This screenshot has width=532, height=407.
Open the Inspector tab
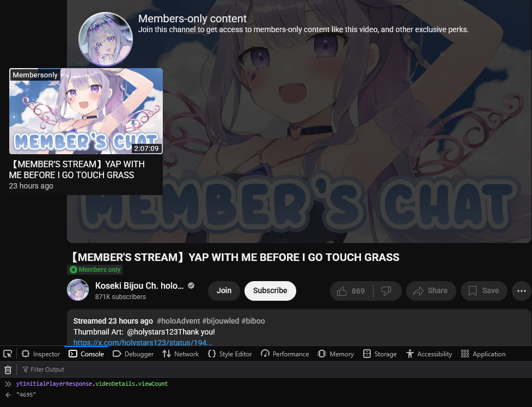(41, 354)
